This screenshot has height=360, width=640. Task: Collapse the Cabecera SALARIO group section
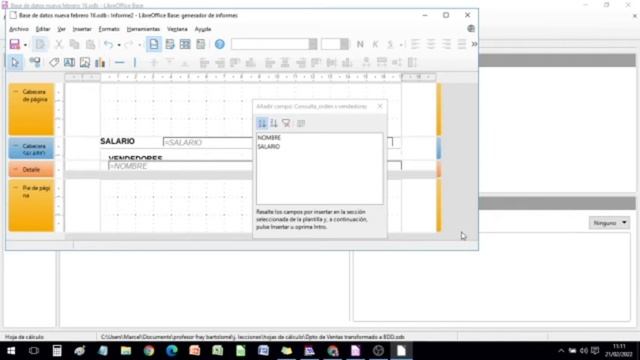click(16, 146)
